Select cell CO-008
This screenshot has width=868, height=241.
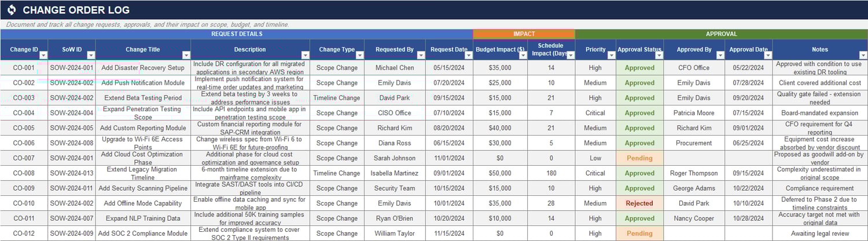(24, 173)
